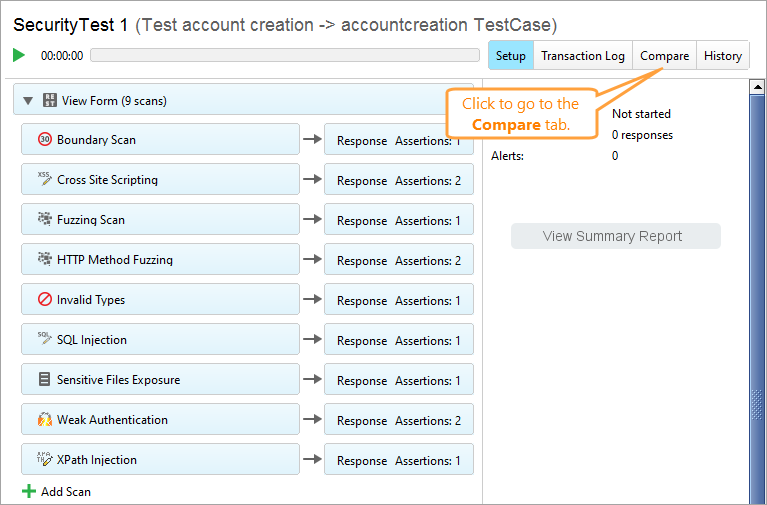Switch to the Setup tab
Viewport: 767px width, 505px height.
511,55
